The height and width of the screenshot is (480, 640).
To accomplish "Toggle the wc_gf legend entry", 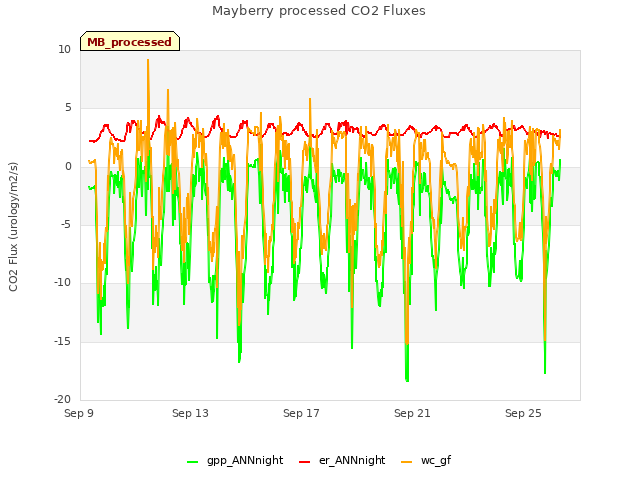I will (426, 461).
